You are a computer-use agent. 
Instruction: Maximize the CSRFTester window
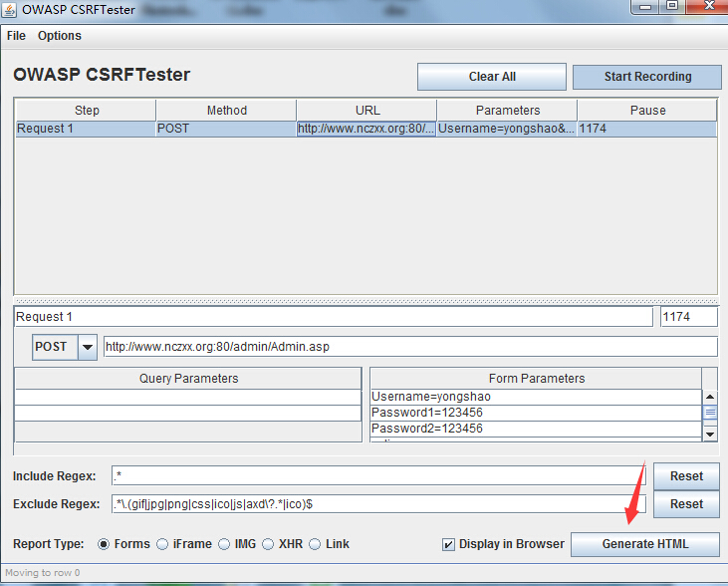(672, 7)
